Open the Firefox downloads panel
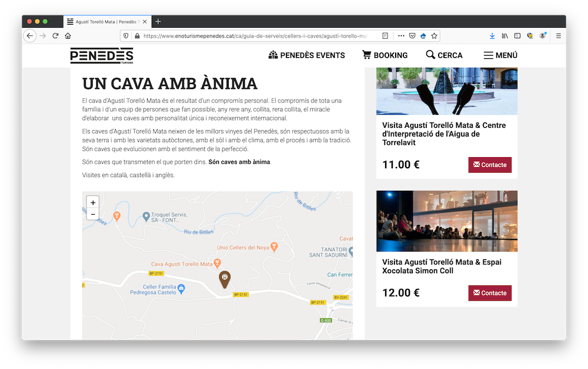Viewport: 588px width, 369px height. [x=492, y=36]
